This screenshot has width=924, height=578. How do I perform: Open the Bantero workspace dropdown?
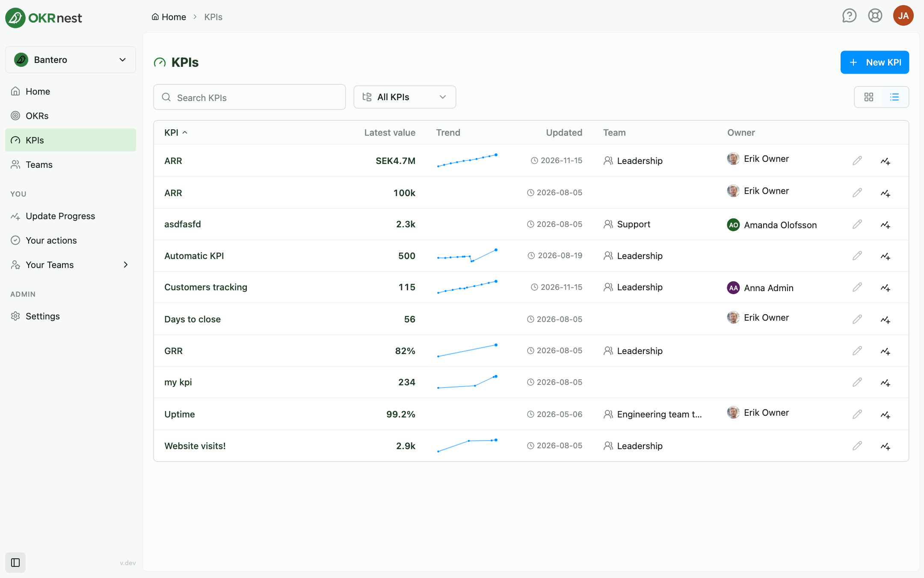(71, 60)
